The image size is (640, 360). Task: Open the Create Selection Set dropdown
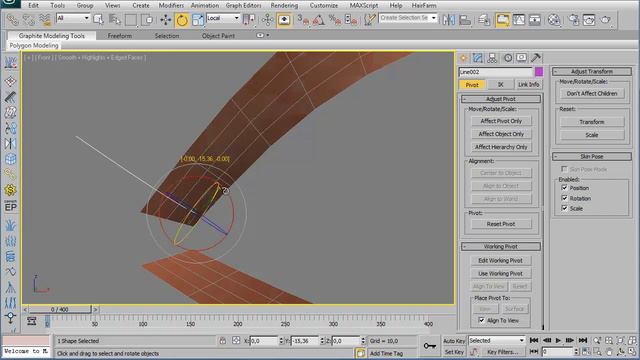coord(408,18)
